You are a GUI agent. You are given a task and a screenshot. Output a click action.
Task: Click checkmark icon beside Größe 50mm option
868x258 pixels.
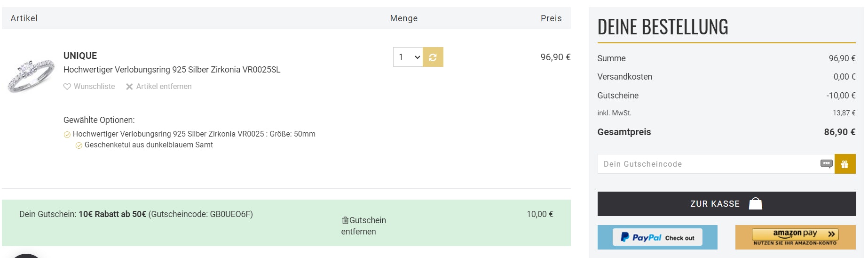(x=67, y=135)
